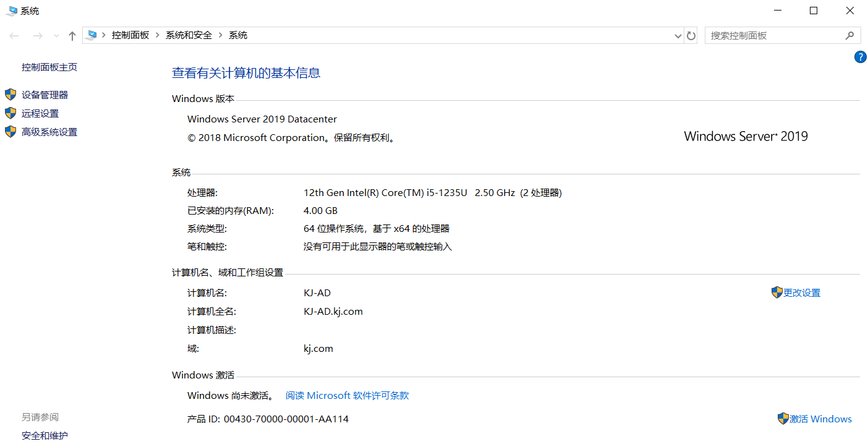Click the pen and touch value text
The width and height of the screenshot is (868, 444).
(378, 246)
